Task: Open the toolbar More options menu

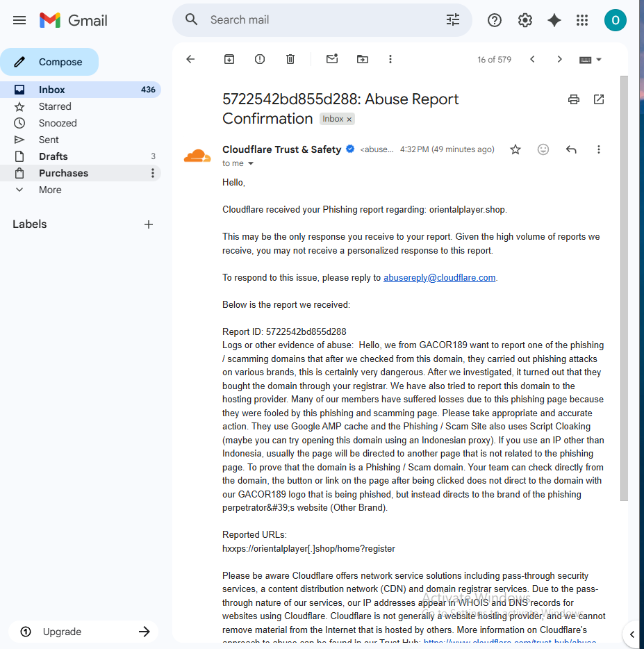Action: tap(390, 59)
